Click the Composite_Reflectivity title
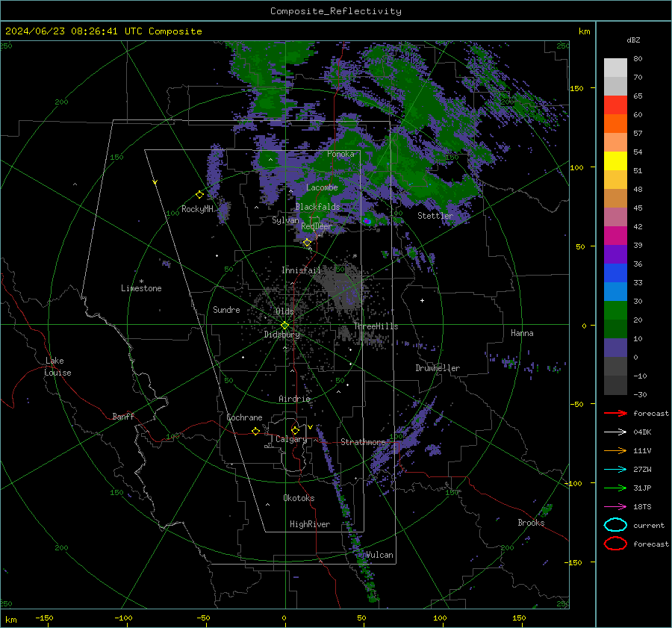This screenshot has height=628, width=672. (x=336, y=11)
